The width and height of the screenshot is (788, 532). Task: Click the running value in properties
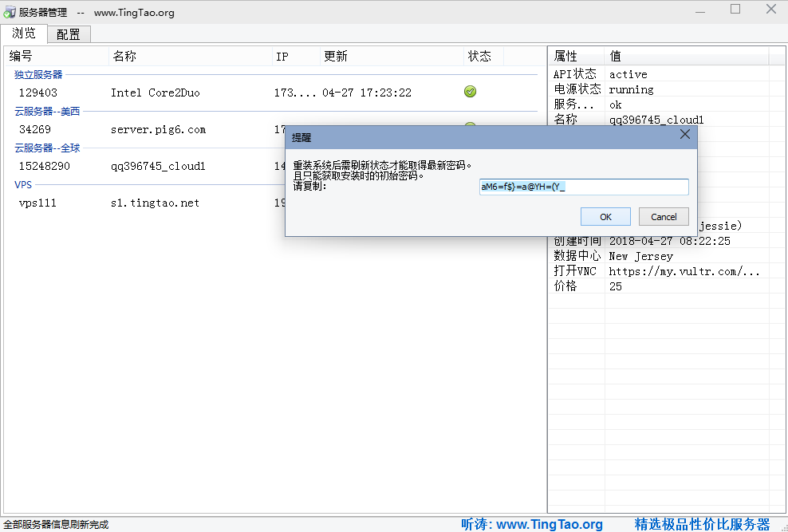pos(631,89)
